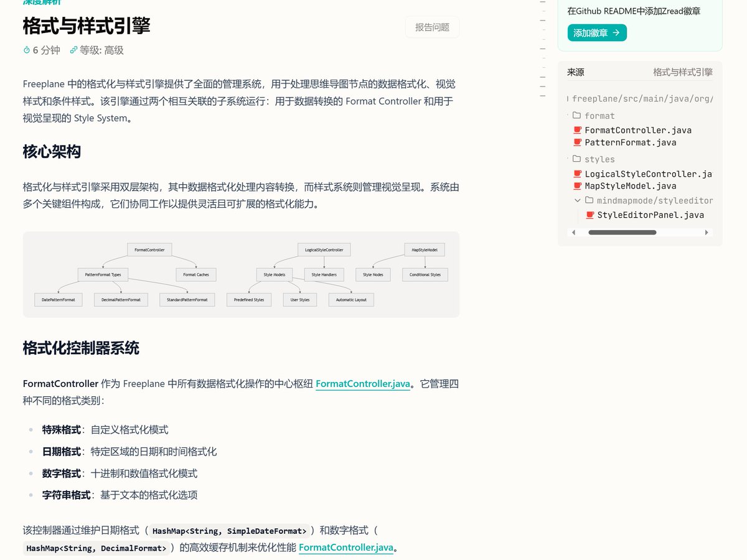Click PatternFormat Types node in diagram
Image resolution: width=747 pixels, height=560 pixels.
(x=103, y=274)
